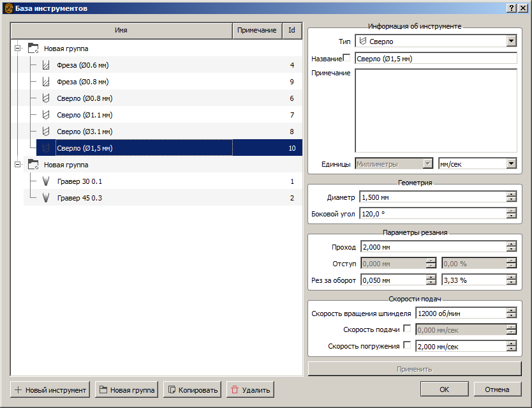Click the folder icon of the first Новая группа

pos(33,49)
